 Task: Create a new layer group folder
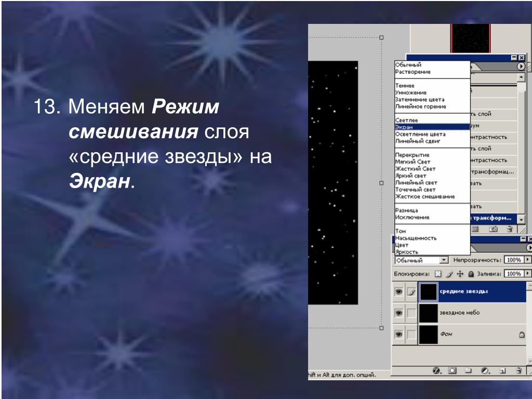(x=468, y=371)
